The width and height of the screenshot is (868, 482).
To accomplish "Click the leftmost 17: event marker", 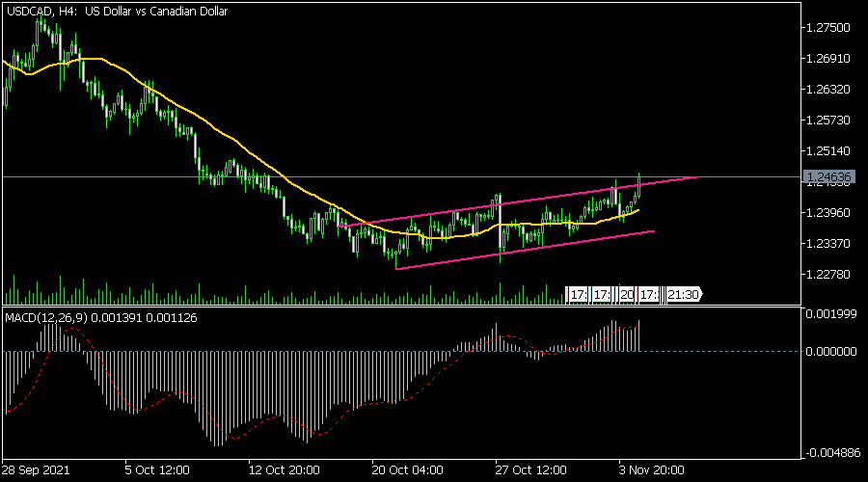I will coord(578,294).
